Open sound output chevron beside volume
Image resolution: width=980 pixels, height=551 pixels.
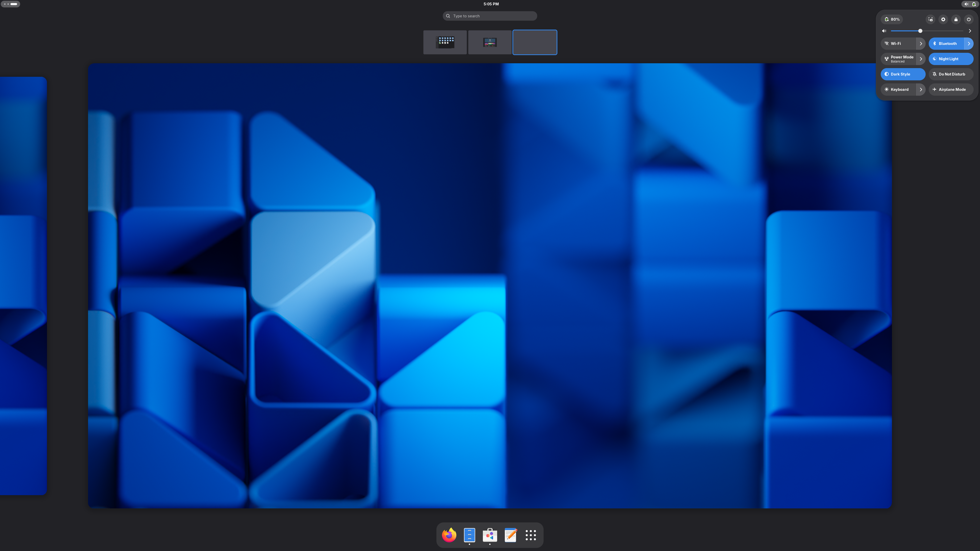(x=970, y=31)
